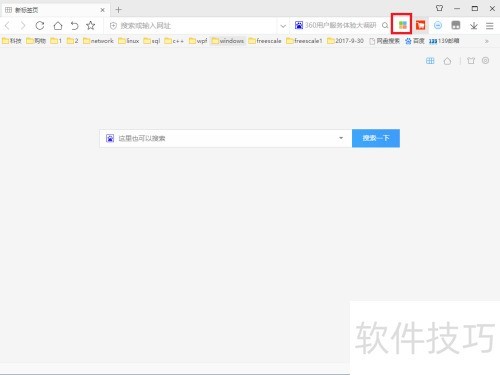Screen dimensions: 500x375
Task: Show more bookmarks with the chevron
Action: [487, 41]
